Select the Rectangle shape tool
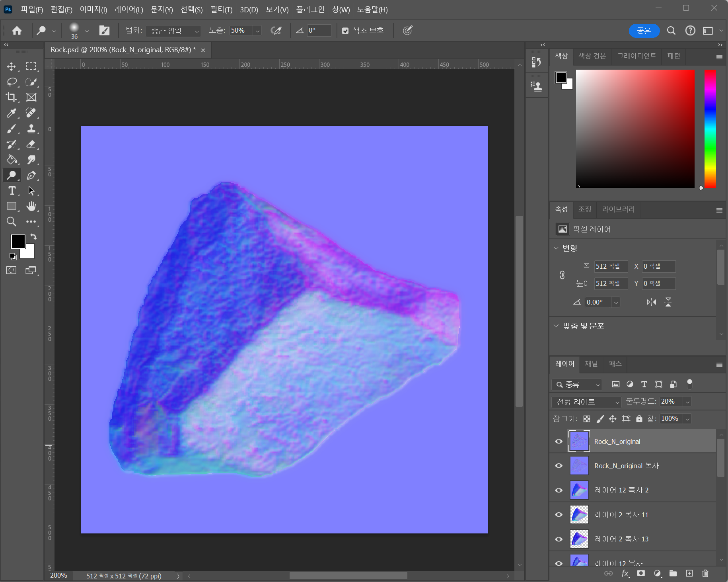728x582 pixels. (12, 206)
